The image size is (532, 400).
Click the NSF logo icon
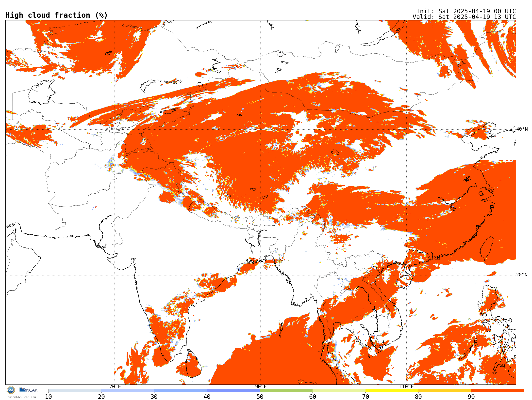coord(11,390)
